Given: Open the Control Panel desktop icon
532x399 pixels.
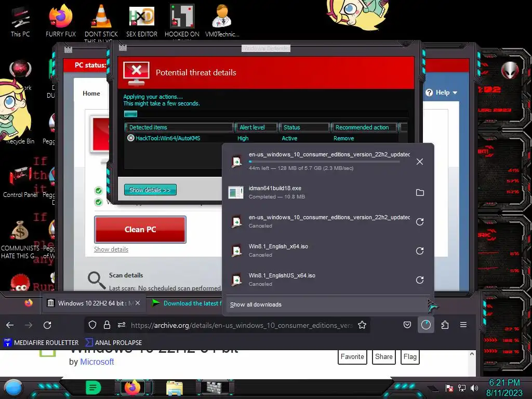Looking at the screenshot, I should (x=20, y=181).
